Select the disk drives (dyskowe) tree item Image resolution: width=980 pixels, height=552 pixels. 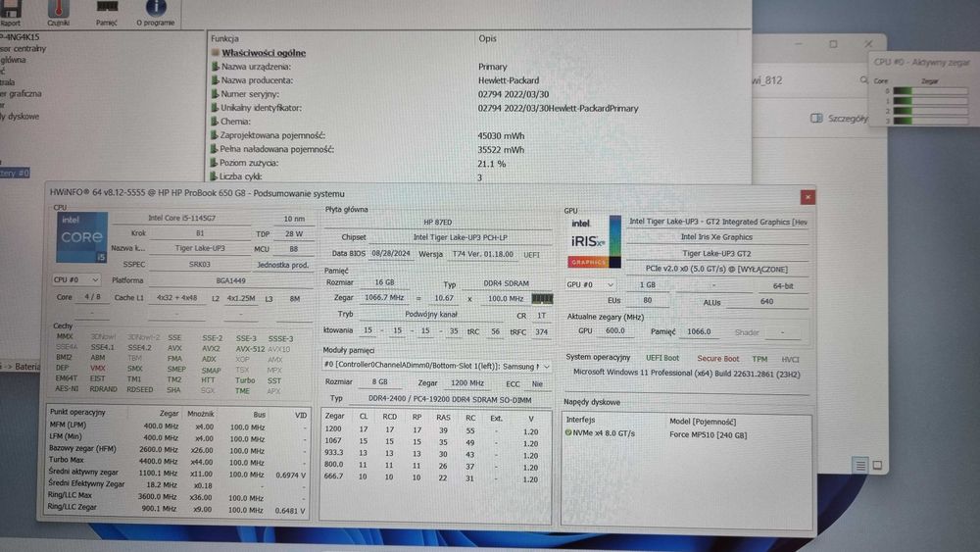click(20, 117)
